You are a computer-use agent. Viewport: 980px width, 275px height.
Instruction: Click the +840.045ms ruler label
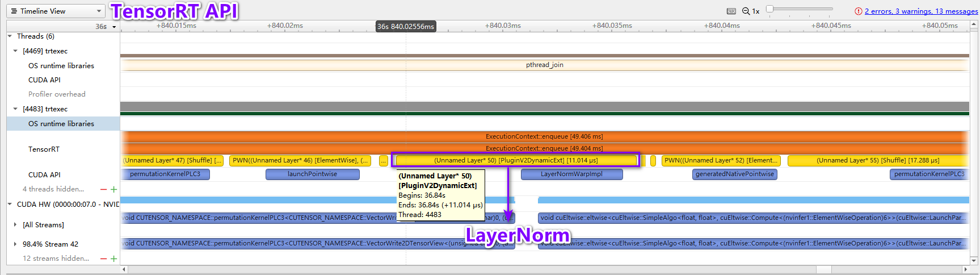pyautogui.click(x=831, y=26)
